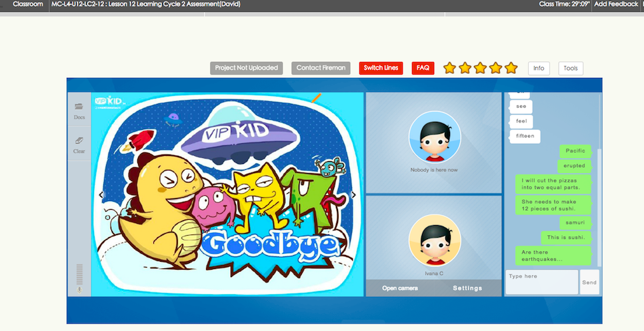Screen dimensions: 644x331
Task: Click the 'Are there earthquakes...' message
Action: pos(553,256)
